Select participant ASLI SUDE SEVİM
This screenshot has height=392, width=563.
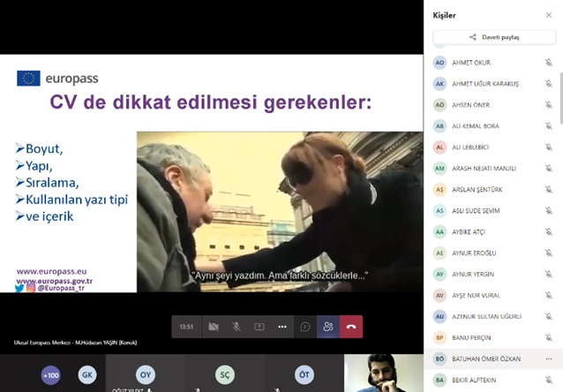click(493, 210)
